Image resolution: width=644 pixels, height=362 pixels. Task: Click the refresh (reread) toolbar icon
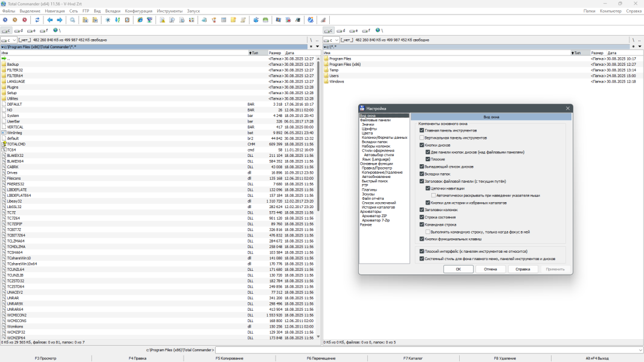tap(37, 20)
